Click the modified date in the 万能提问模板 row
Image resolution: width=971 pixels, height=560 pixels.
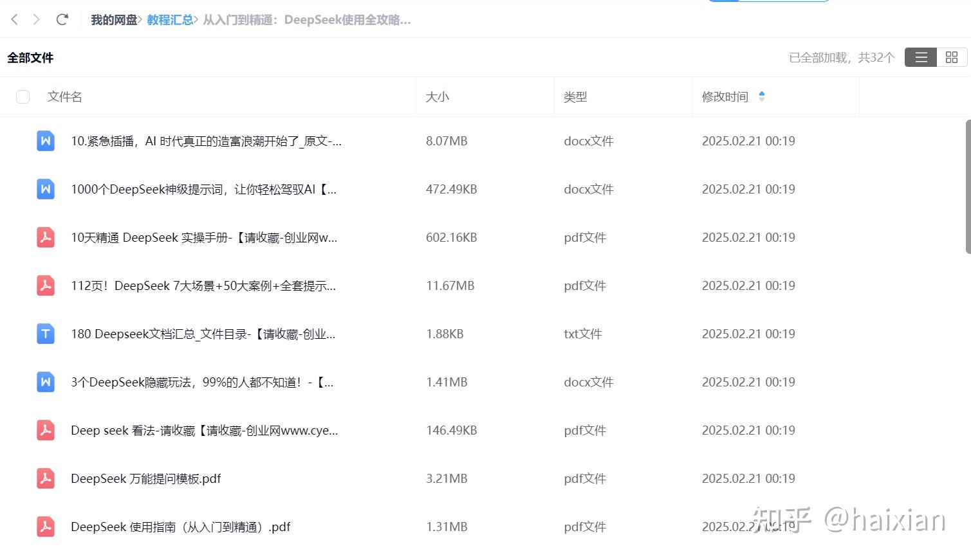pos(748,478)
